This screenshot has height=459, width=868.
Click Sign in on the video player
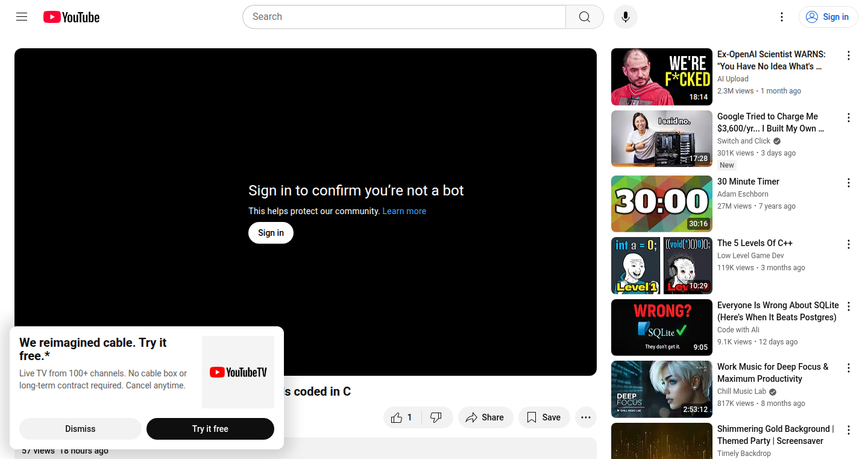271,233
